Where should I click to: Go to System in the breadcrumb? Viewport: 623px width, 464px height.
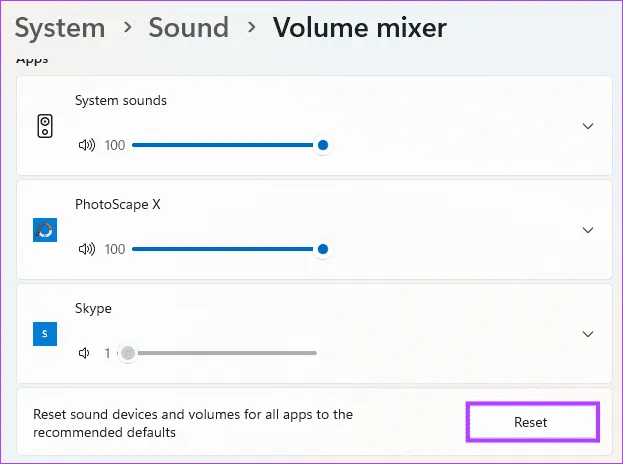point(60,29)
